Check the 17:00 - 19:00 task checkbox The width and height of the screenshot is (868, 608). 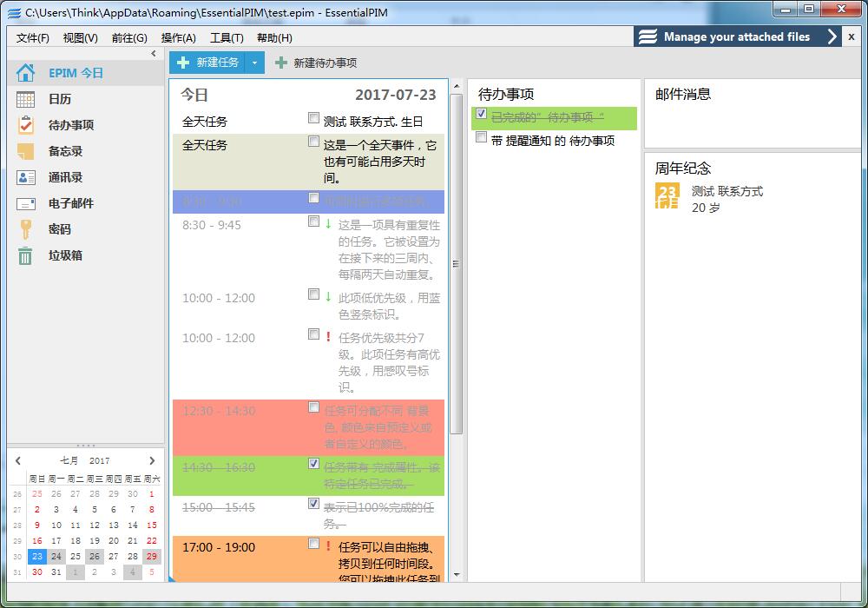pyautogui.click(x=313, y=543)
